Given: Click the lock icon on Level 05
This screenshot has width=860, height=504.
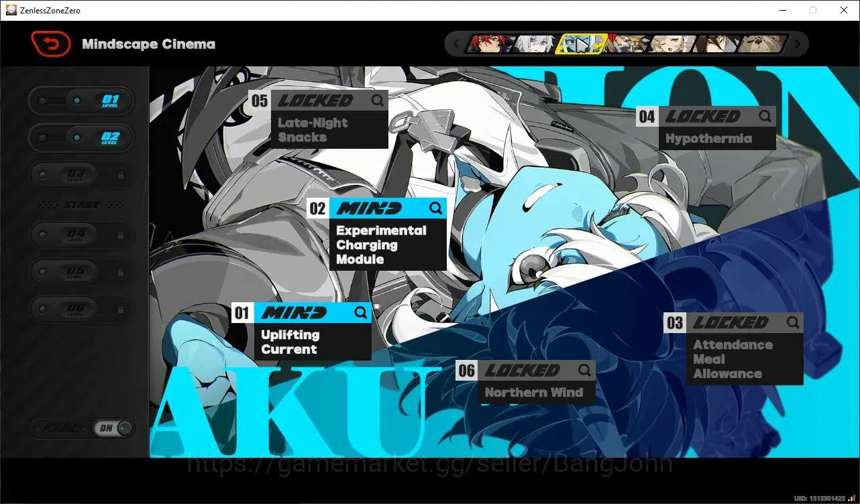Looking at the screenshot, I should [121, 273].
